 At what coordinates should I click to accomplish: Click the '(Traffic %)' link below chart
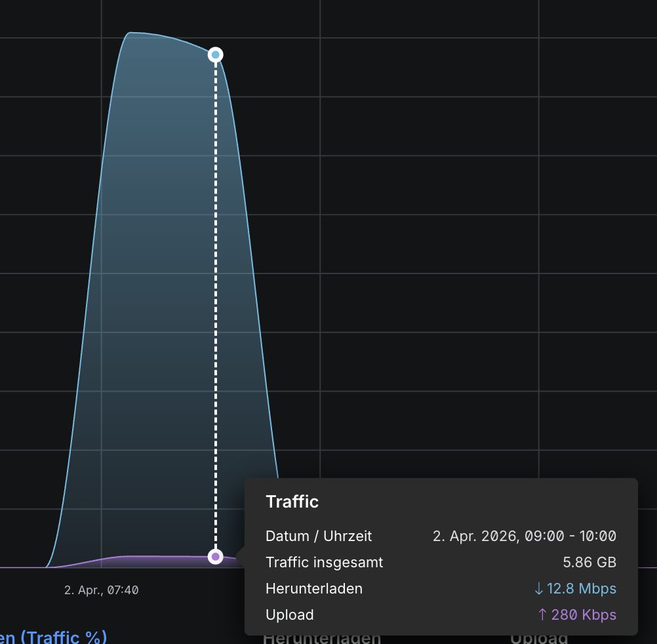click(x=64, y=637)
